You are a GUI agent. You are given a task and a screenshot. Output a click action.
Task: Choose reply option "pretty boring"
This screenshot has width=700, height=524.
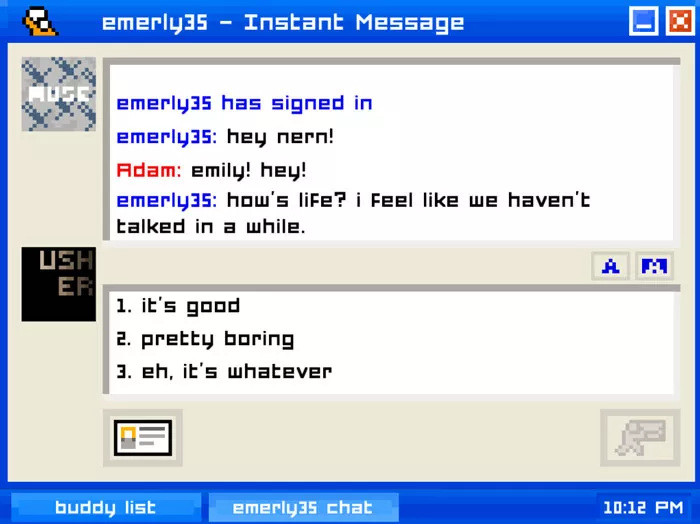click(x=205, y=340)
